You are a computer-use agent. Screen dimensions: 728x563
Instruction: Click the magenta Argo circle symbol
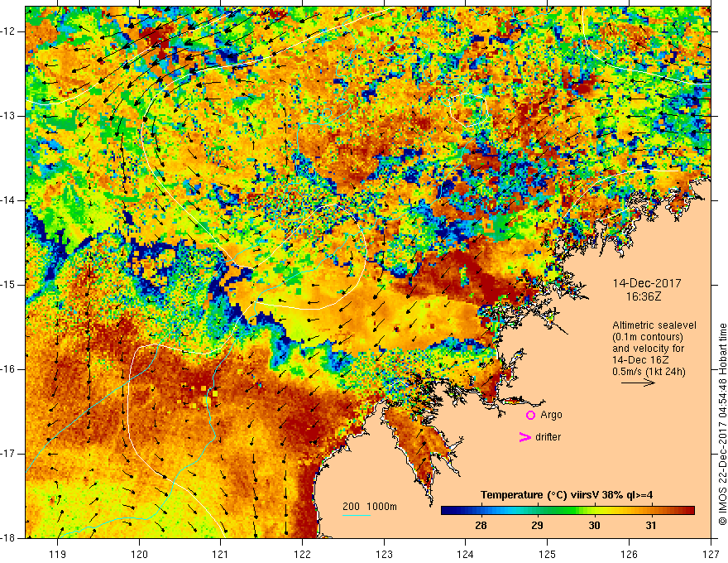[x=530, y=415]
